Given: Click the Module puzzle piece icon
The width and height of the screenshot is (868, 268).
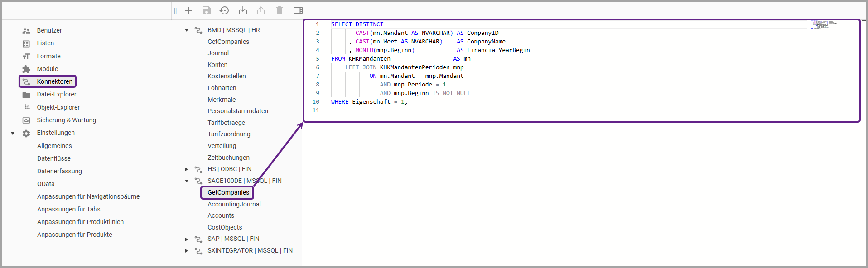Looking at the screenshot, I should click(x=26, y=69).
